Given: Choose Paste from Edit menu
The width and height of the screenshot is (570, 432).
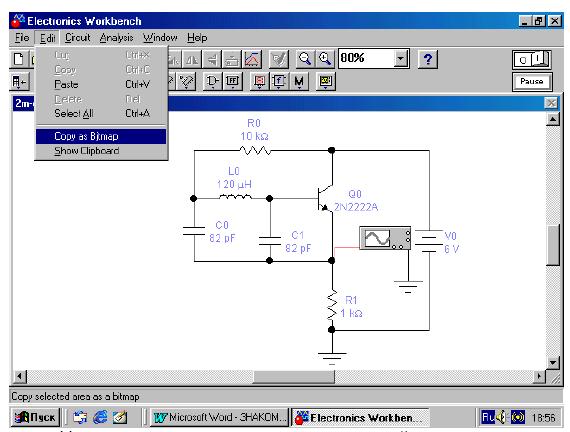Looking at the screenshot, I should click(x=101, y=84).
